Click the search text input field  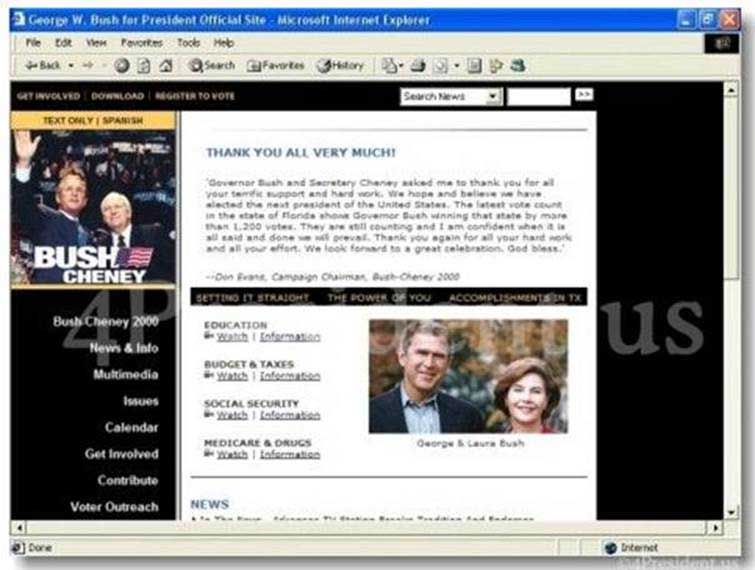(x=539, y=96)
